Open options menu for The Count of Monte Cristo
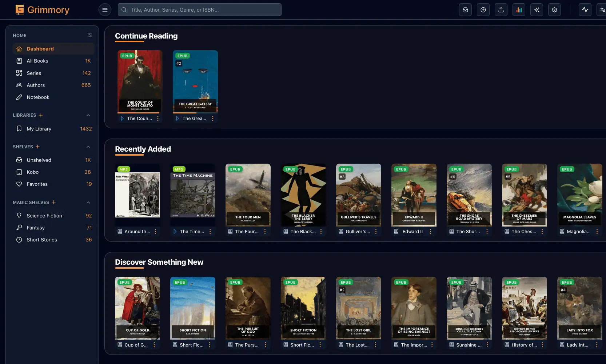Image resolution: width=606 pixels, height=364 pixels. pyautogui.click(x=158, y=119)
